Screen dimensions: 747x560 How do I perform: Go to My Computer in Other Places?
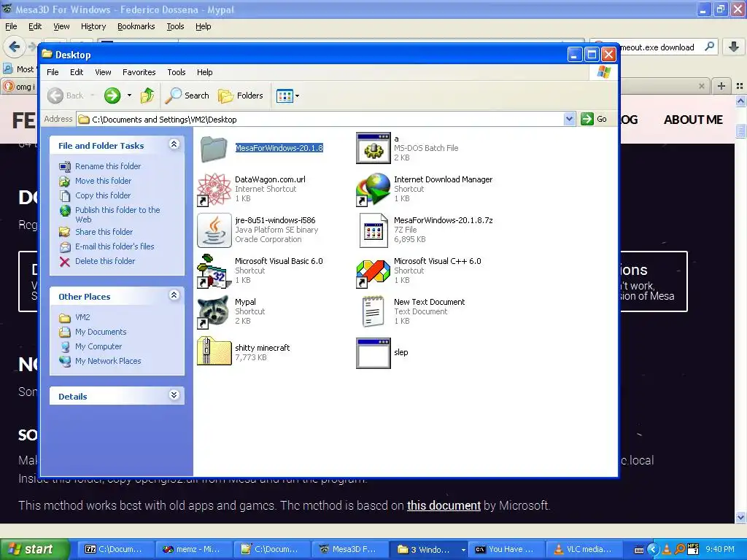coord(98,346)
